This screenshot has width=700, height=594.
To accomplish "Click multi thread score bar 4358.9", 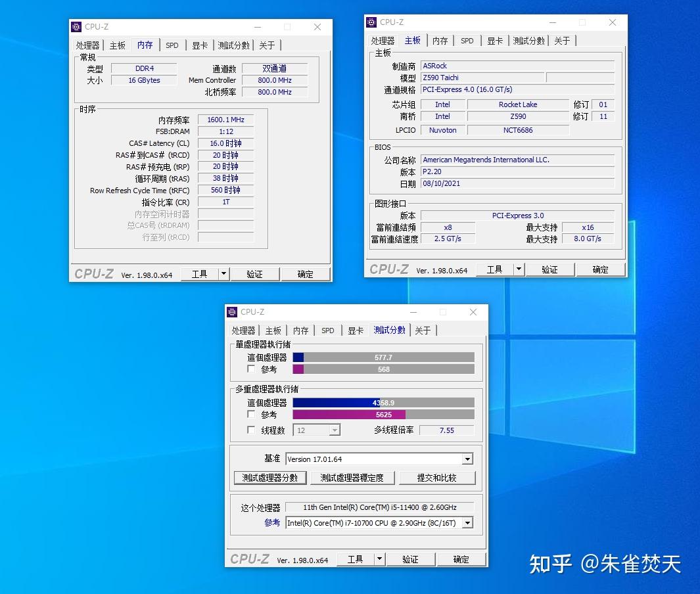I will tap(383, 403).
